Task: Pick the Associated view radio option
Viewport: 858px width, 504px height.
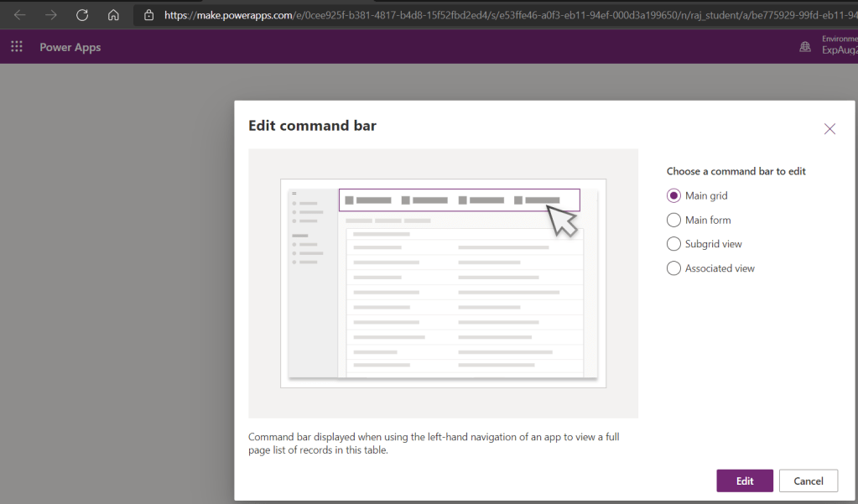Action: tap(673, 268)
